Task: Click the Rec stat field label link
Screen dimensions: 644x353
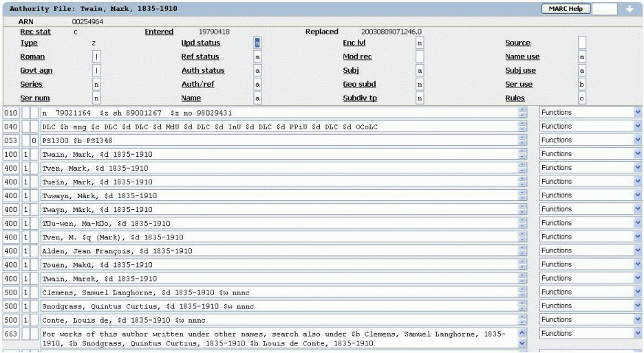Action: point(35,32)
